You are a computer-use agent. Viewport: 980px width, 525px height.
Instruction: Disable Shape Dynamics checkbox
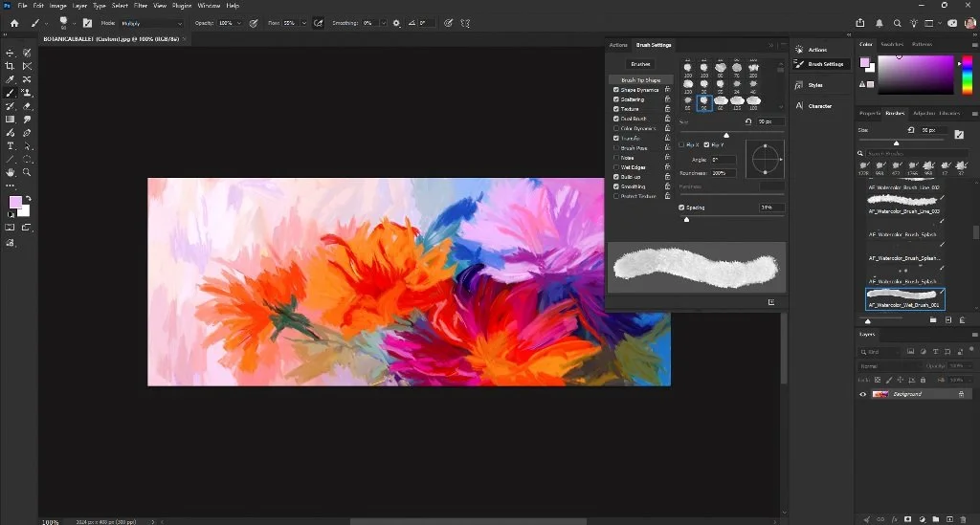[x=616, y=90]
